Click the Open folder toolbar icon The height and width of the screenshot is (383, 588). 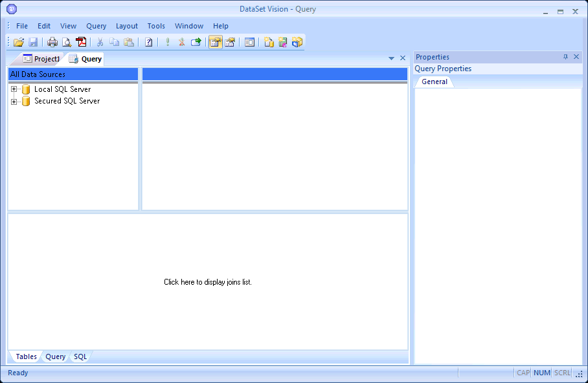point(19,42)
